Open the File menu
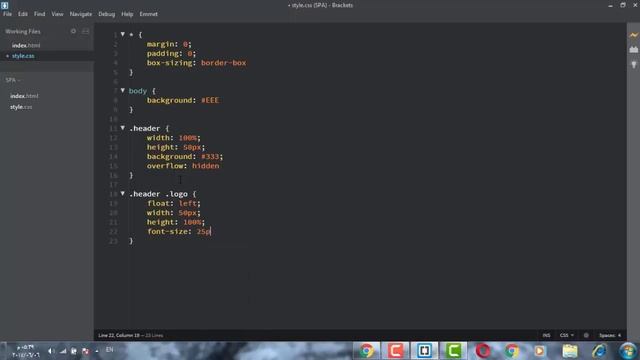This screenshot has width=640, height=360. 7,14
